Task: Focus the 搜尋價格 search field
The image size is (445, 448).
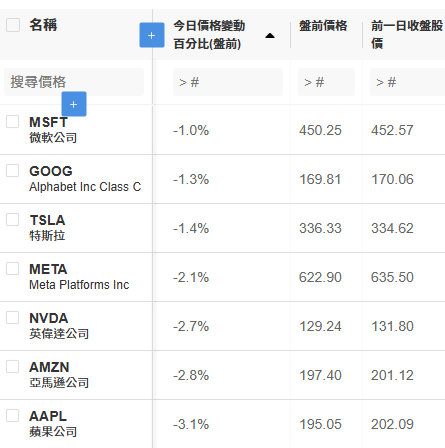Action: pos(74,82)
